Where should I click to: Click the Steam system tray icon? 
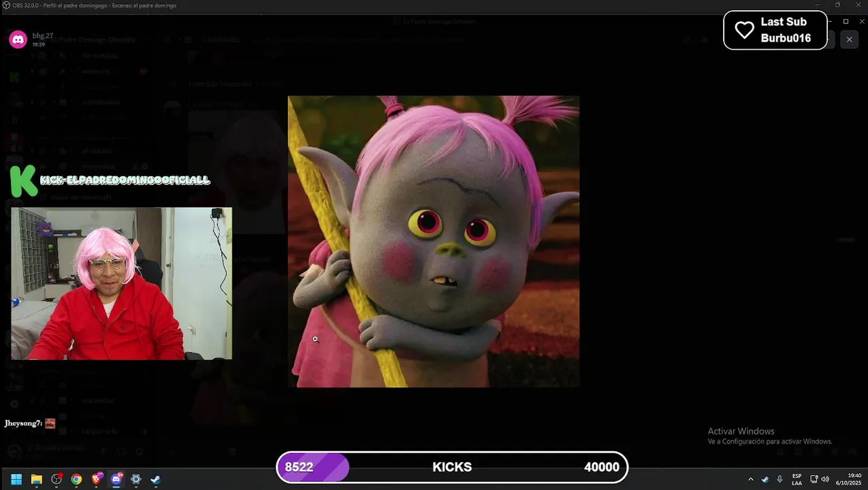coord(765,479)
